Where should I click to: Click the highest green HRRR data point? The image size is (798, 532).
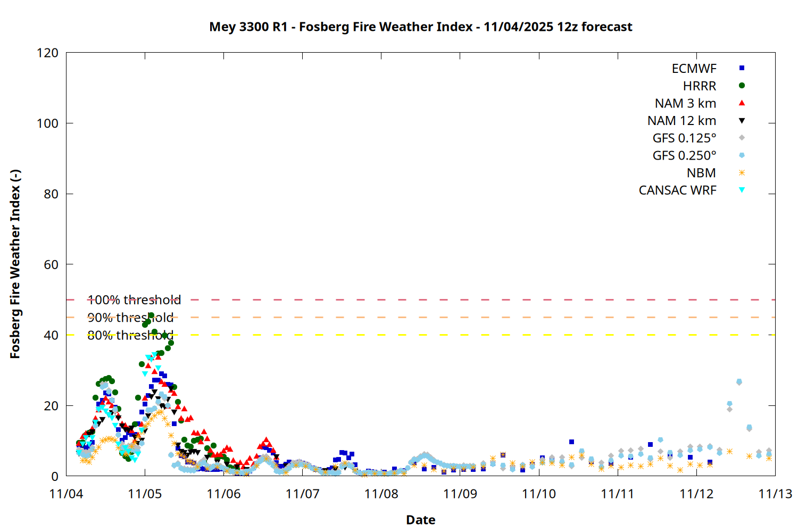click(151, 315)
